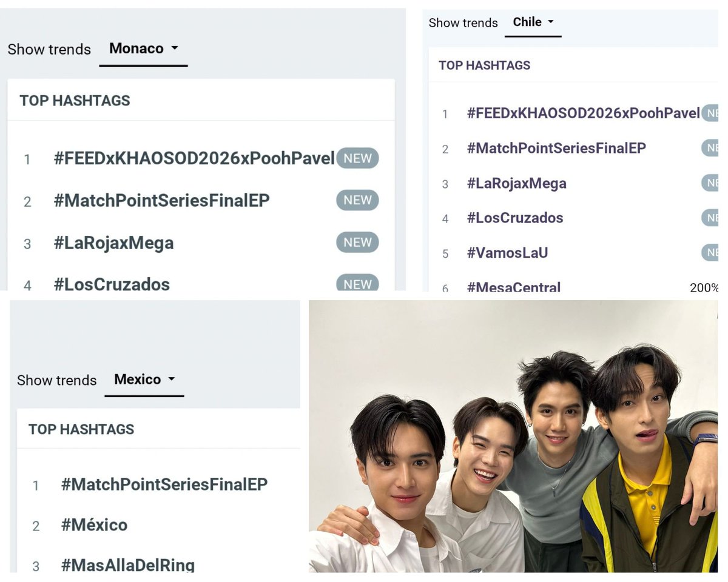Click Show trends label beside Chile
Screen dimensions: 728x582
click(463, 23)
